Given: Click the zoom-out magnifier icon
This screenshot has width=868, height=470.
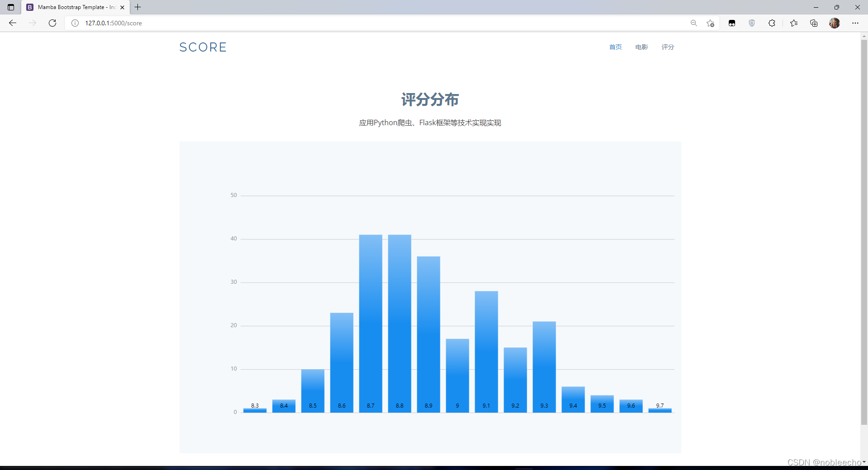Looking at the screenshot, I should pos(694,23).
